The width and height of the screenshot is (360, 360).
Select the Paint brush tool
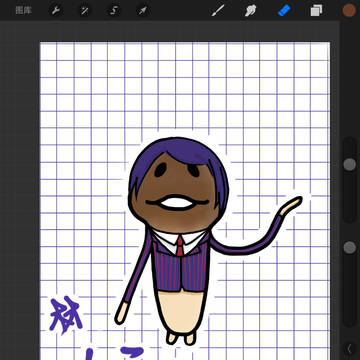[x=218, y=10]
